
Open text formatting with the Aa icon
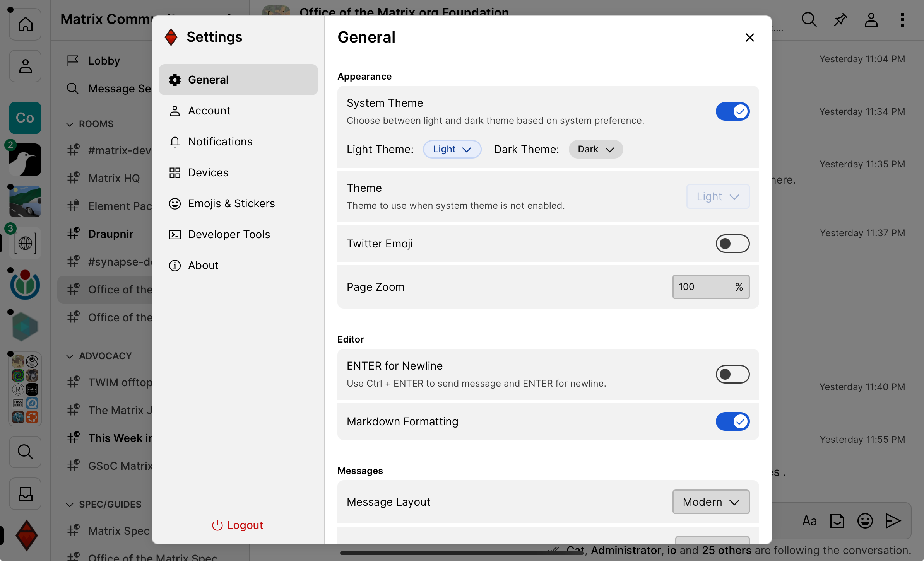[x=809, y=521]
